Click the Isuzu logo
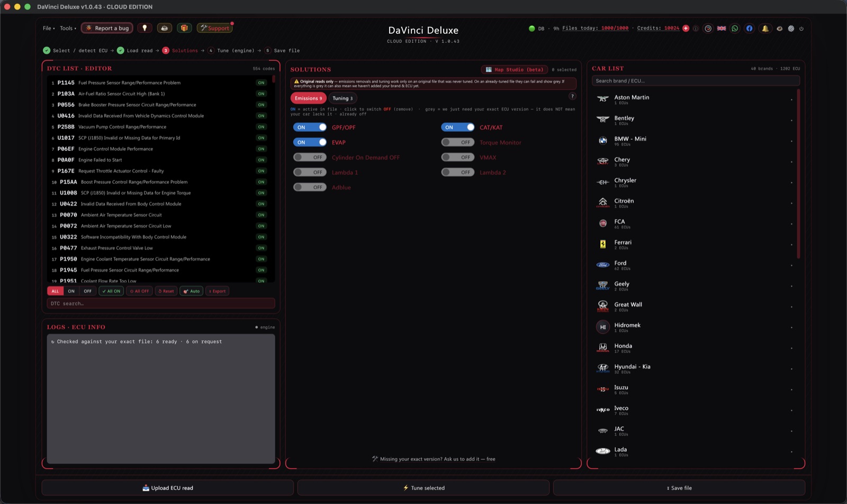This screenshot has width=847, height=504. tap(603, 389)
